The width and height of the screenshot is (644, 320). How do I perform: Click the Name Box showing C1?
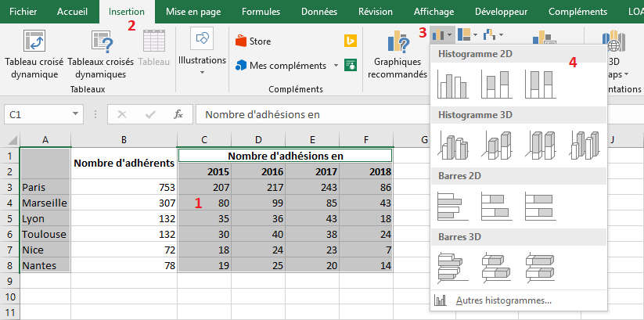click(36, 114)
